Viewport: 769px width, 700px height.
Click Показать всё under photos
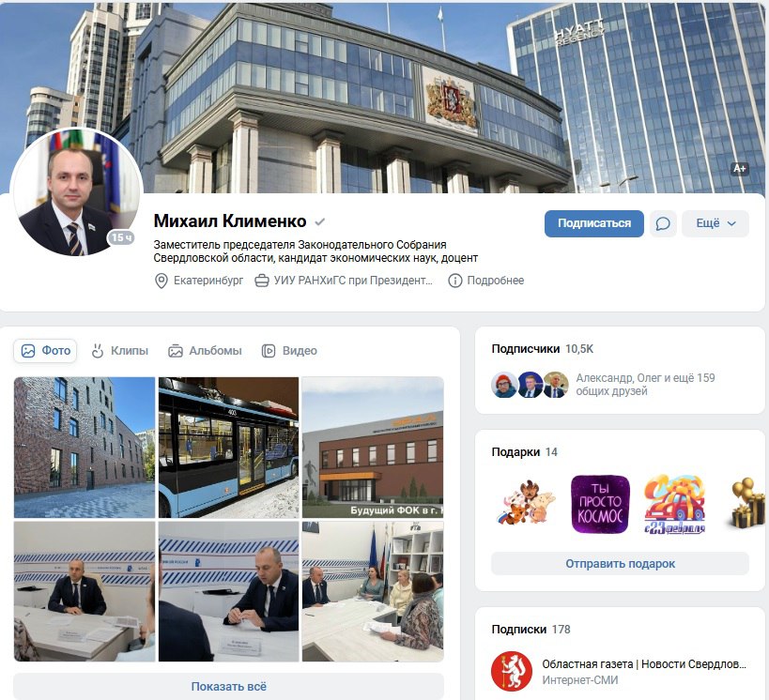pyautogui.click(x=228, y=686)
